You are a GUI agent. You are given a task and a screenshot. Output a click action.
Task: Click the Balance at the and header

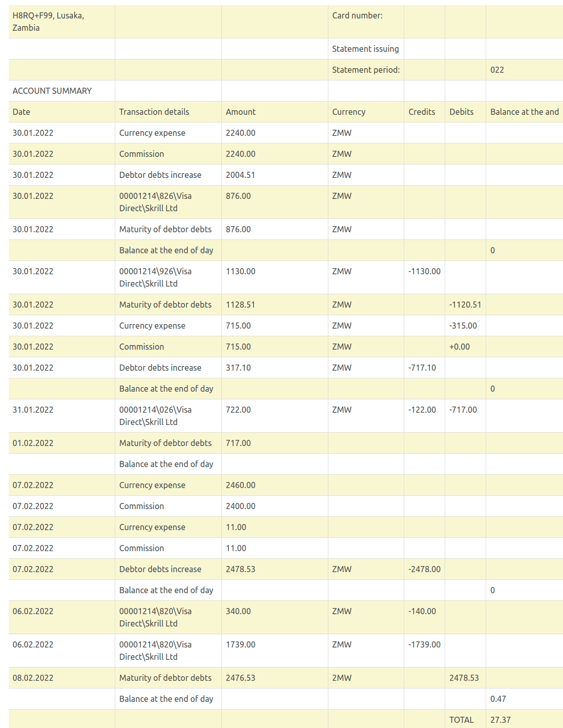524,112
